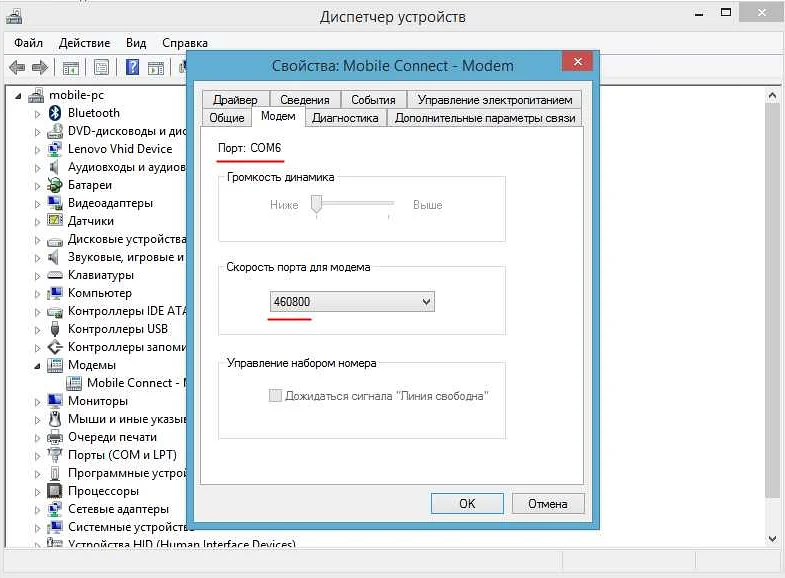Switch to the События tab
The image size is (785, 578).
click(x=373, y=100)
